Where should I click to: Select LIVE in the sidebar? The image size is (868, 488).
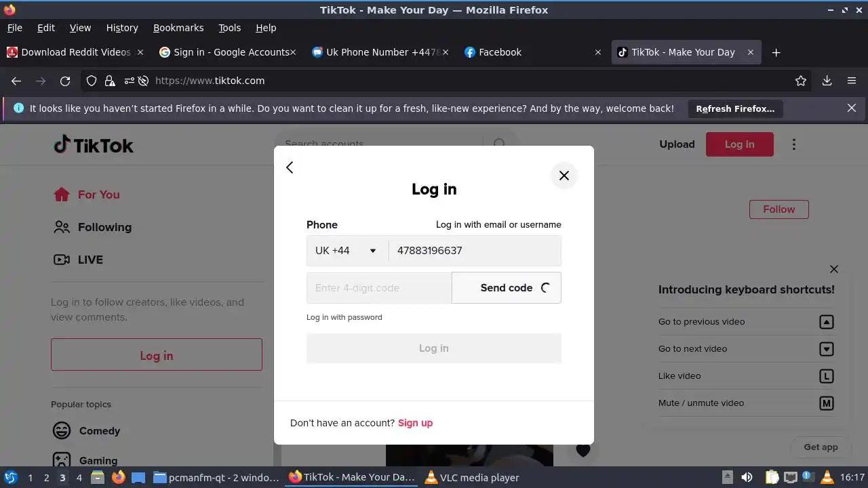coord(79,260)
